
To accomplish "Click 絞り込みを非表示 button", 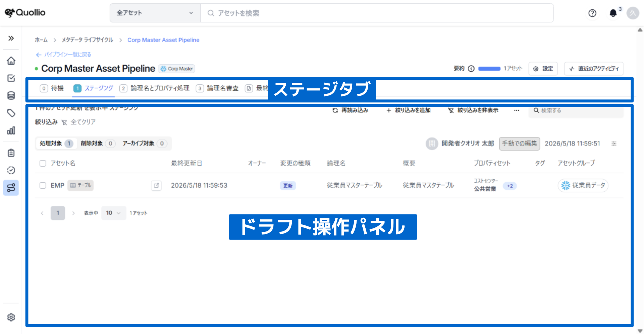I will [473, 110].
